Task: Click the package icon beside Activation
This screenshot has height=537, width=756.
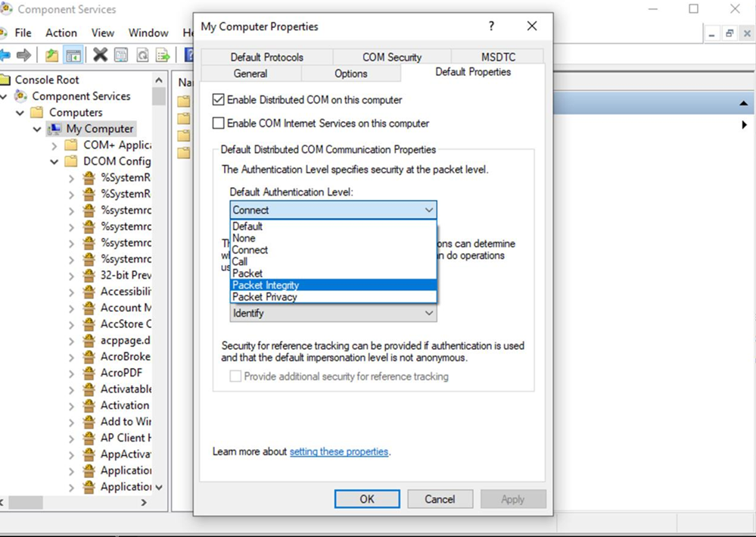Action: (x=89, y=405)
